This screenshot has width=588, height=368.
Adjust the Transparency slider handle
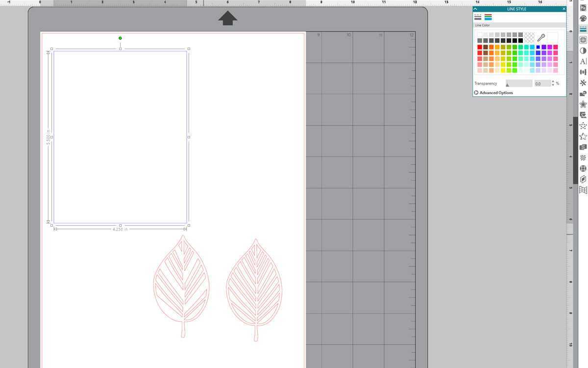508,85
